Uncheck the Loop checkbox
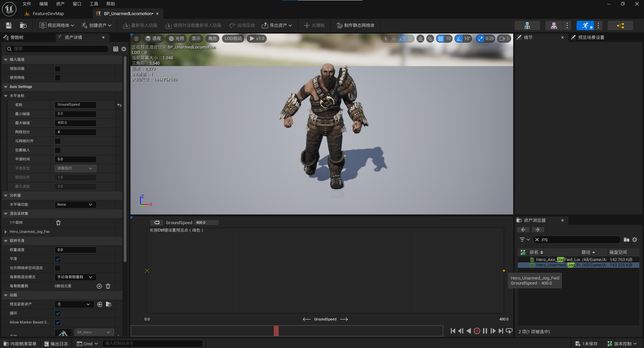 (x=58, y=313)
